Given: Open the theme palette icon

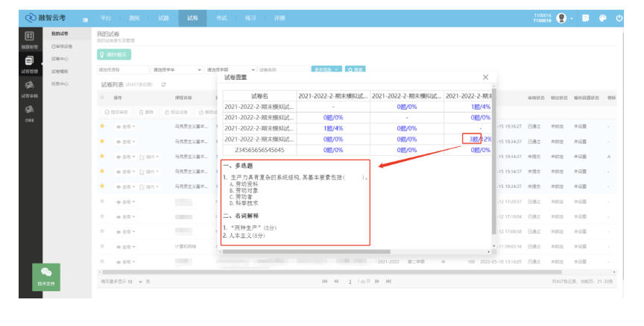Looking at the screenshot, I should (x=602, y=18).
